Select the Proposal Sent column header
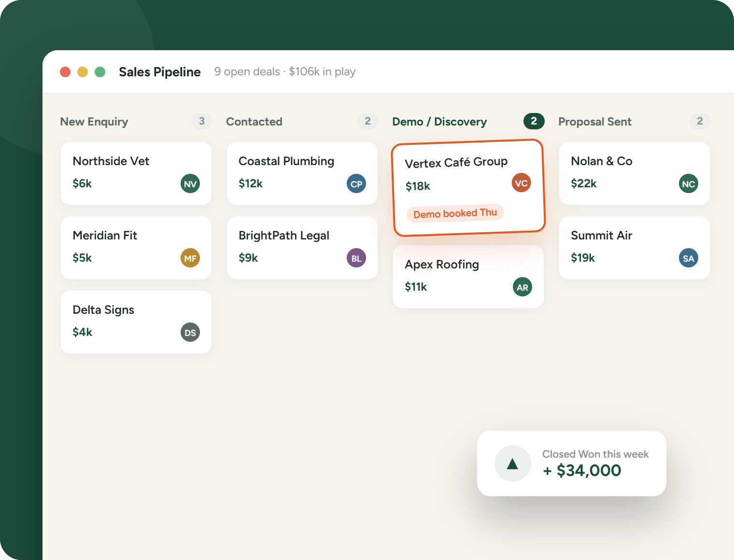This screenshot has width=734, height=560. tap(595, 122)
